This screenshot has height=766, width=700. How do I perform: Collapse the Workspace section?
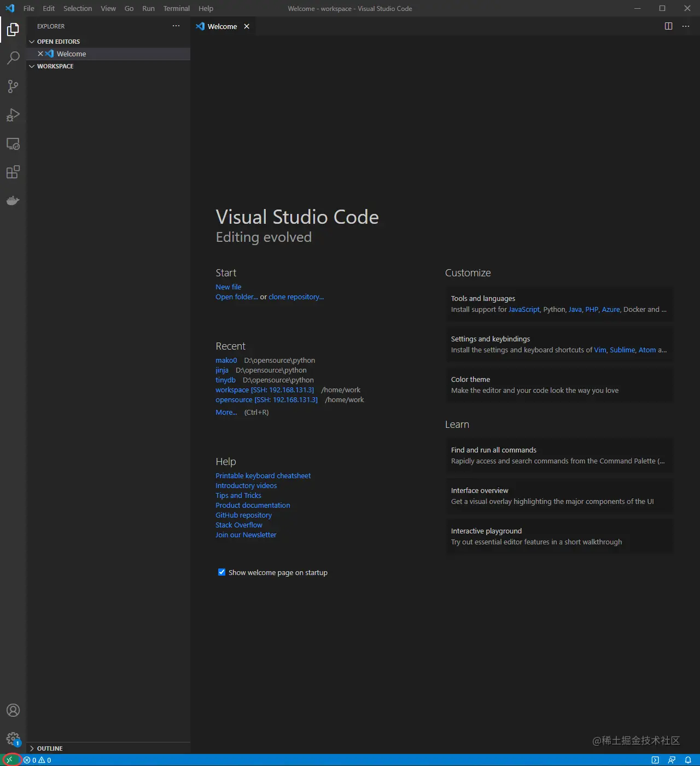coord(32,66)
